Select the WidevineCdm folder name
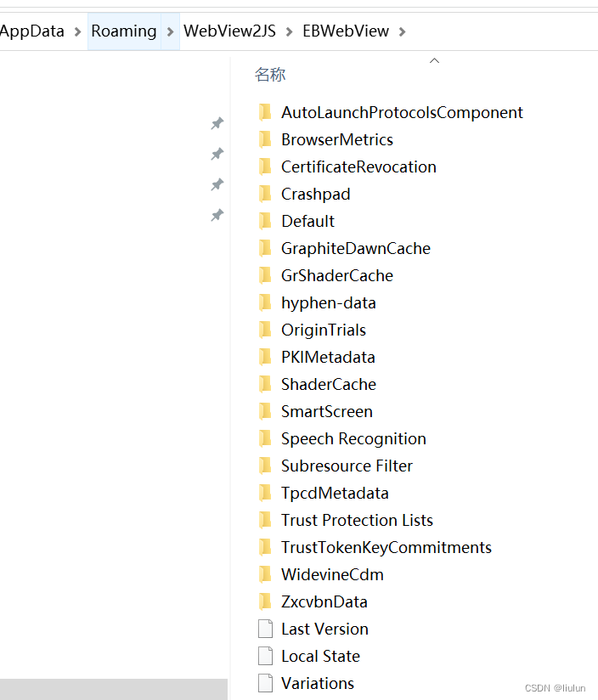This screenshot has height=700, width=598. [x=332, y=574]
